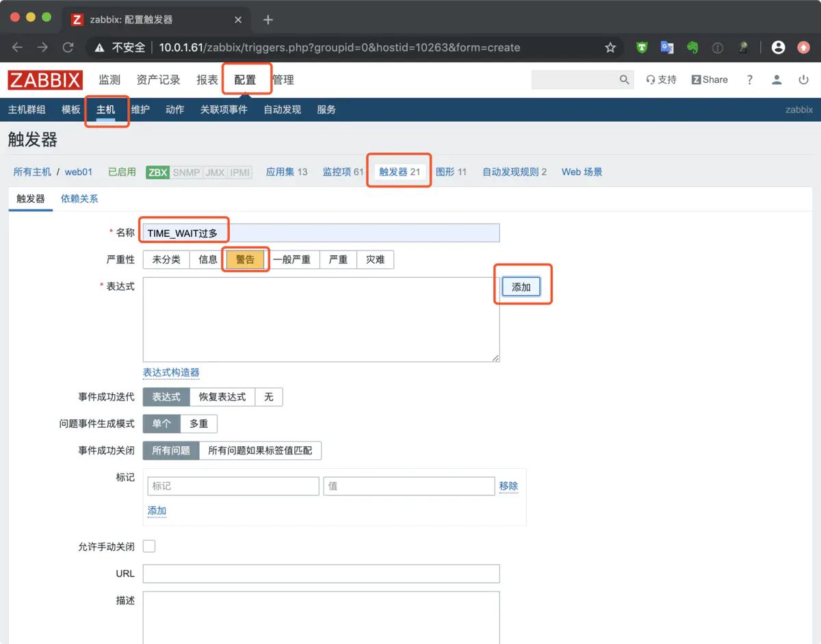Screen dimensions: 821x644
Task: Bookmark page with the star icon
Action: pos(610,47)
